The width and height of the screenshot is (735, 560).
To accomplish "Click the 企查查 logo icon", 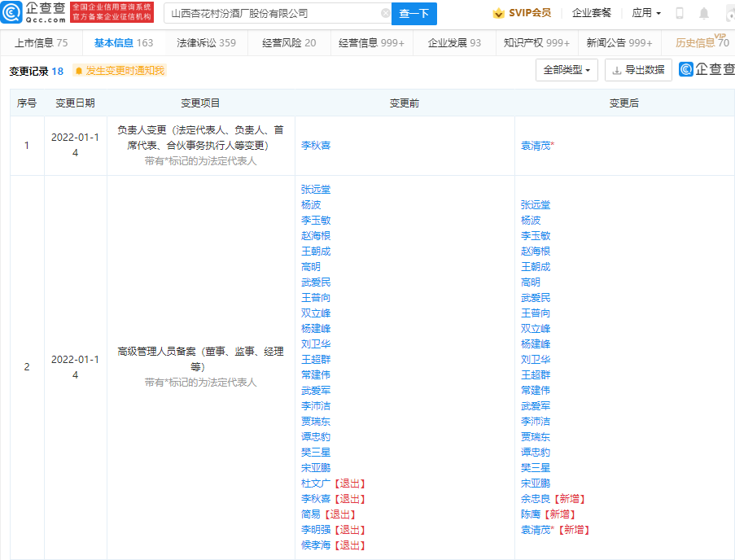I will pos(11,12).
